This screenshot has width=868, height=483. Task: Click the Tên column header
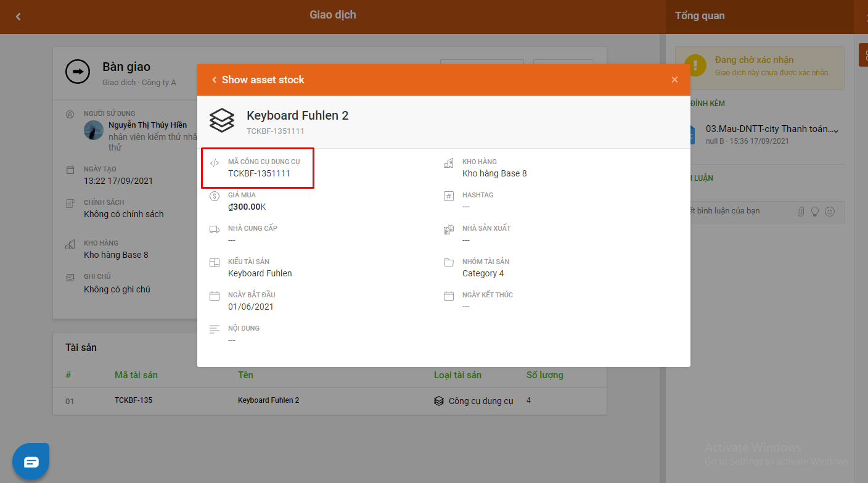pos(245,375)
